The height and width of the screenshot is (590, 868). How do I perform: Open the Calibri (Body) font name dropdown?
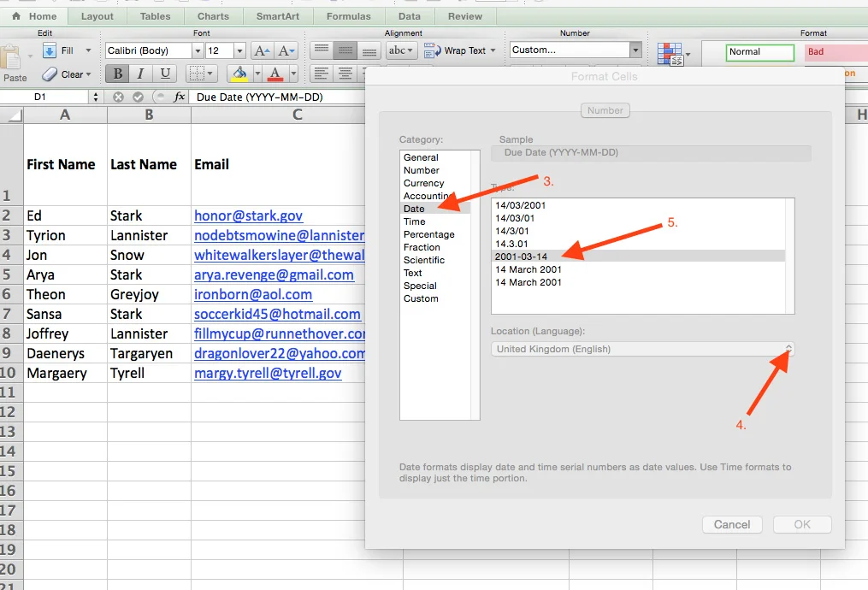pos(198,51)
